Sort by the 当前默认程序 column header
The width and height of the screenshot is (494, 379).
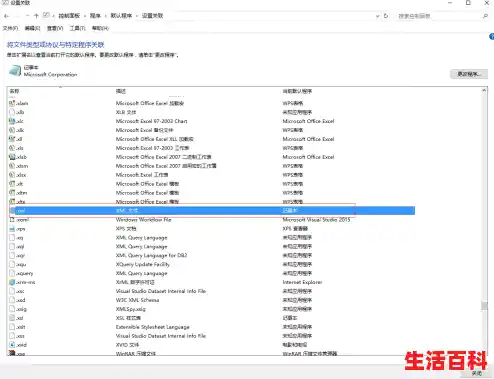(x=297, y=91)
